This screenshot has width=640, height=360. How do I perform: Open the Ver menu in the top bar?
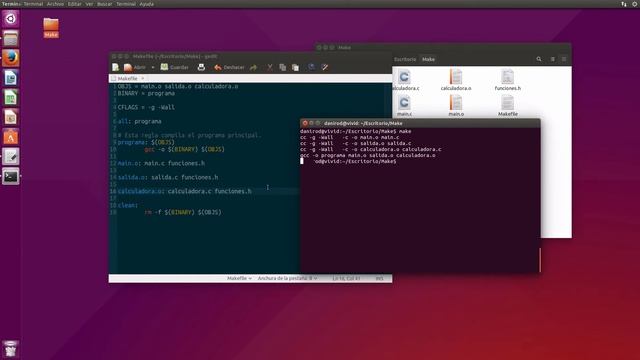pos(89,4)
